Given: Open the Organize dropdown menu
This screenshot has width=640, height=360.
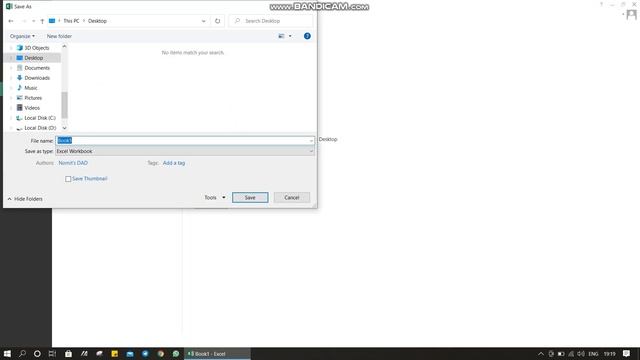Looking at the screenshot, I should click(x=22, y=36).
